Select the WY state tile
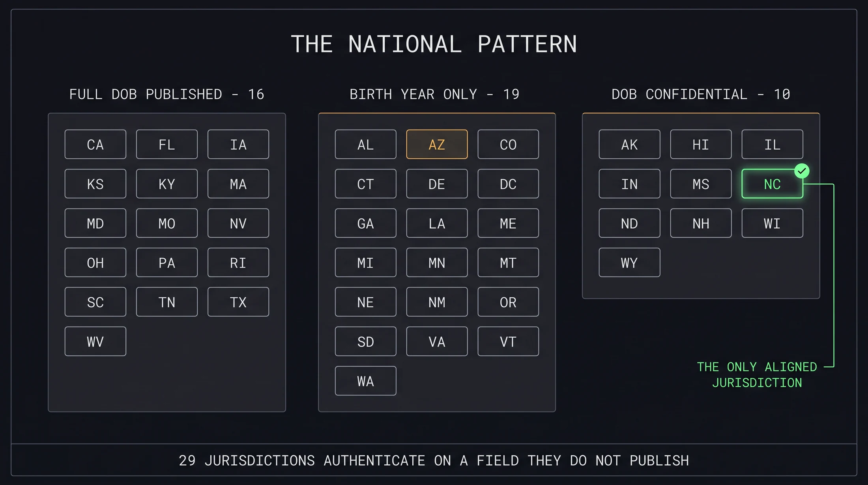 [629, 262]
